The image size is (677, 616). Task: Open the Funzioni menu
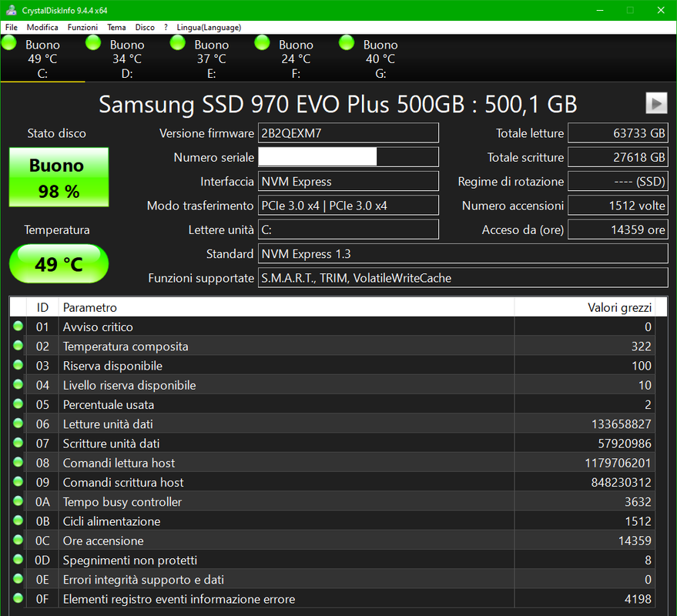coord(82,27)
